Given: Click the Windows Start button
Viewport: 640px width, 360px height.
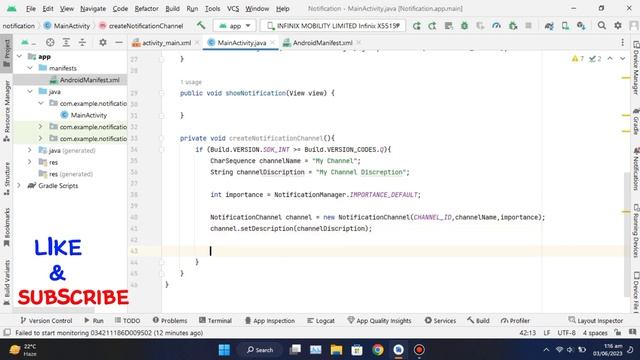Looking at the screenshot, I should [224, 350].
